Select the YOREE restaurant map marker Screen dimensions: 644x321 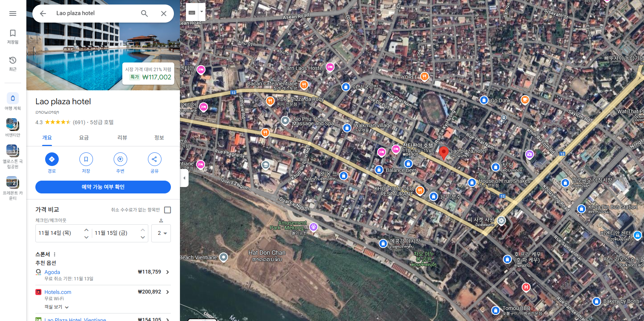tap(425, 76)
